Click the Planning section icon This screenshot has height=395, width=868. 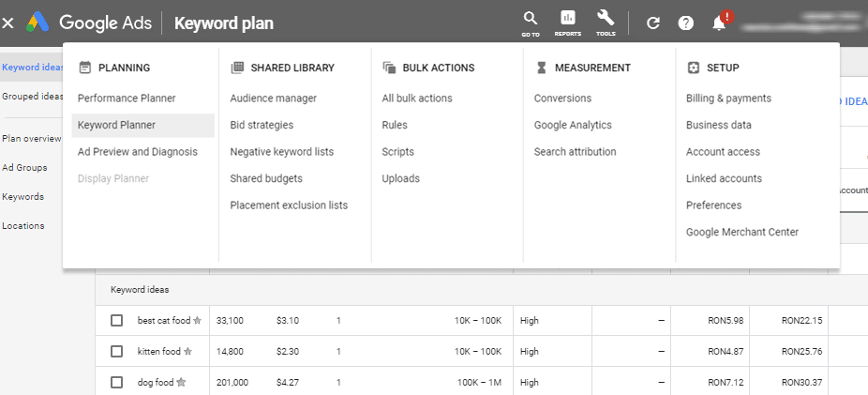(84, 68)
